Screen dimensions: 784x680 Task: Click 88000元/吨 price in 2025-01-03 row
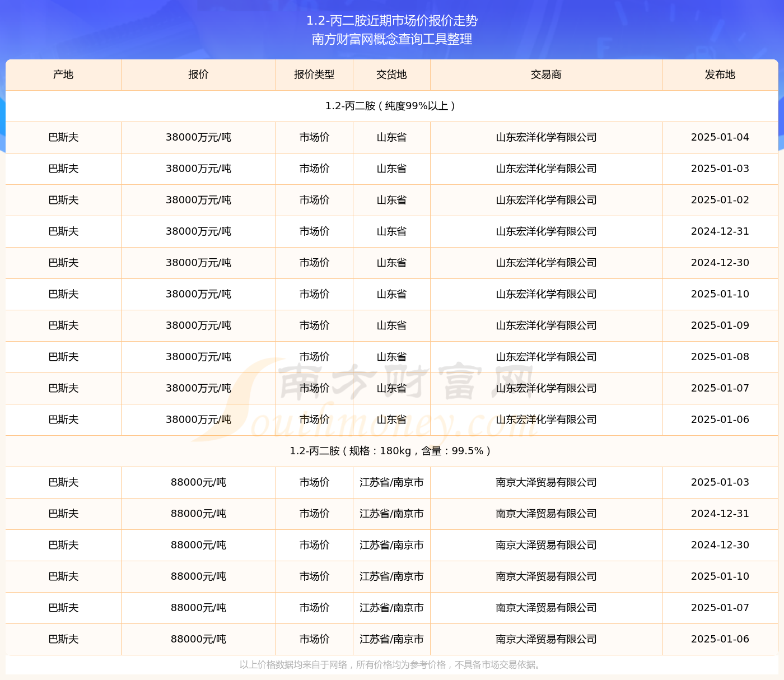pos(198,482)
